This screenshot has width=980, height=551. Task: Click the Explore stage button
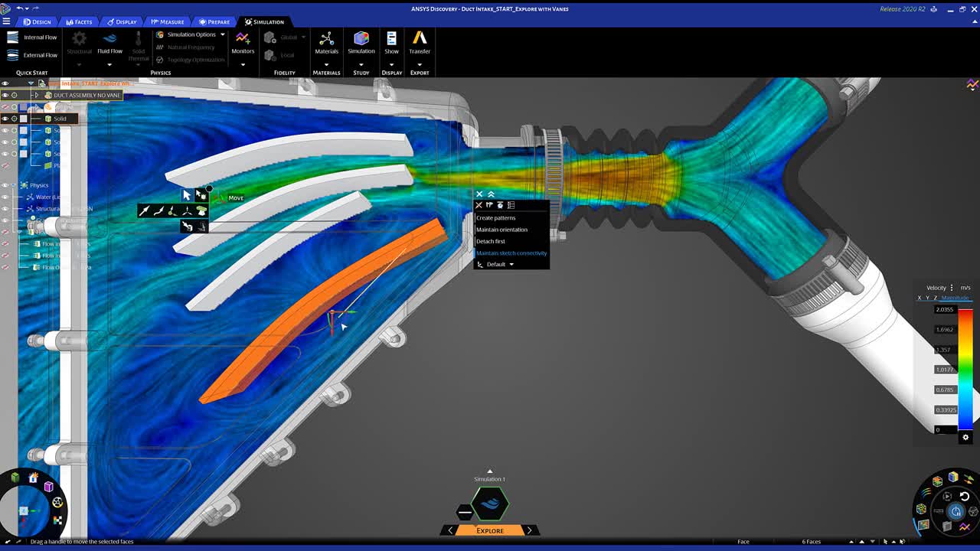point(490,530)
